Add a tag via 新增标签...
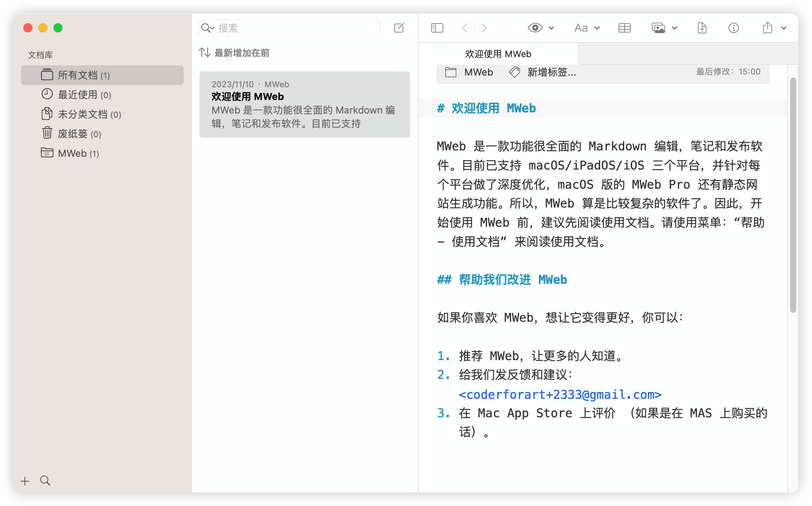The image size is (812, 506). (552, 72)
